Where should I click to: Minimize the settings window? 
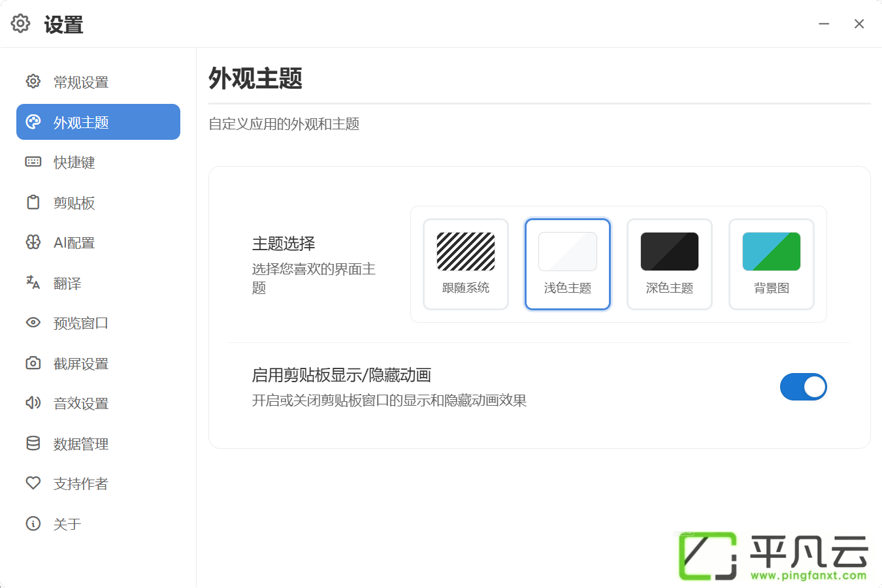(x=824, y=24)
